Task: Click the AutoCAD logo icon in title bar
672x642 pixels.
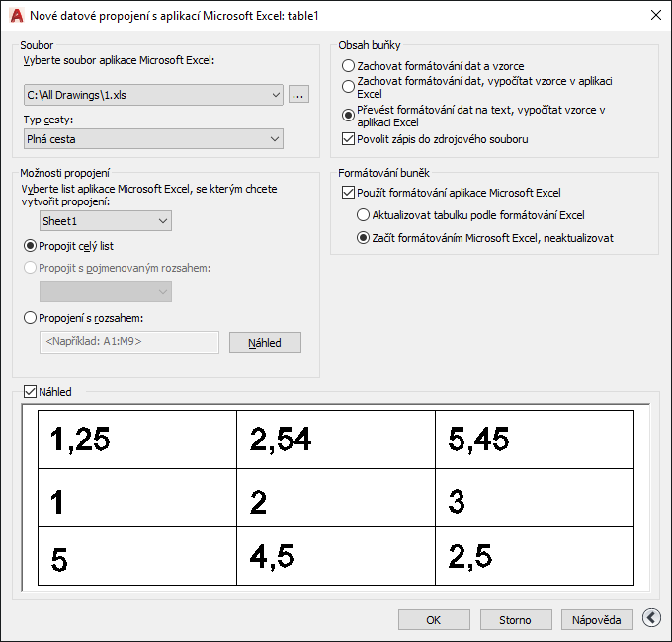Action: click(16, 16)
